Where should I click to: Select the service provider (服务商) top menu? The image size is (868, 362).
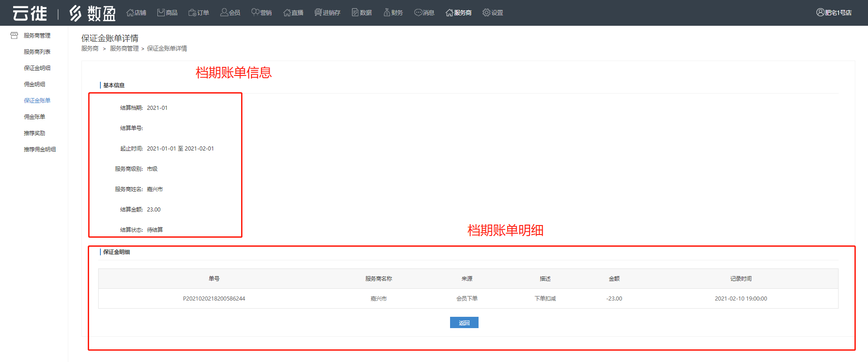click(x=459, y=13)
